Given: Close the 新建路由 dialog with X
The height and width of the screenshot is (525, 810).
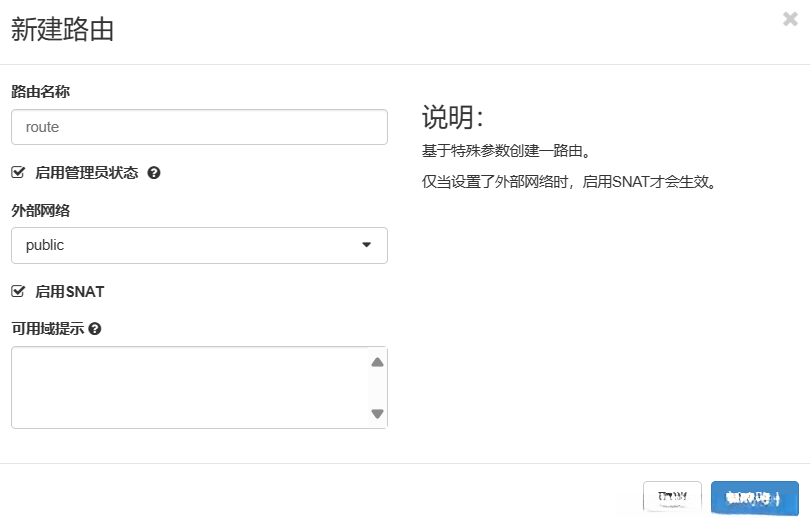Looking at the screenshot, I should pyautogui.click(x=789, y=18).
